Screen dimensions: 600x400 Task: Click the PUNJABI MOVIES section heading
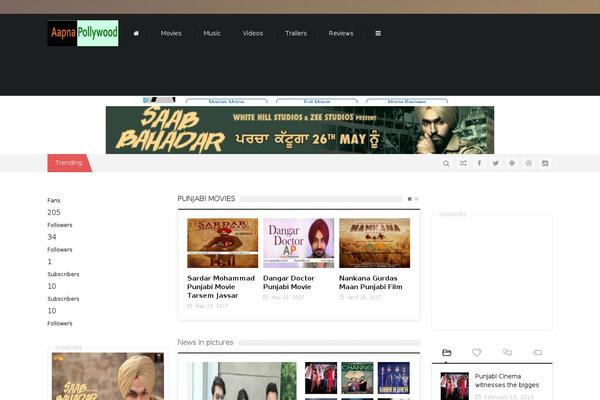206,199
